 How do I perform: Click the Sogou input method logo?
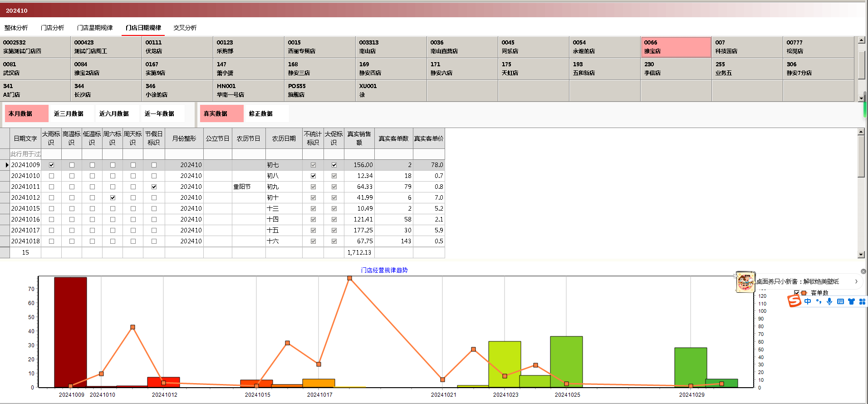pos(794,301)
